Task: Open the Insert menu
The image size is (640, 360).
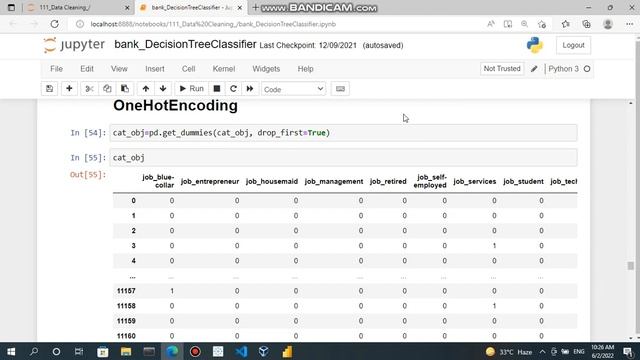Action: pos(155,69)
